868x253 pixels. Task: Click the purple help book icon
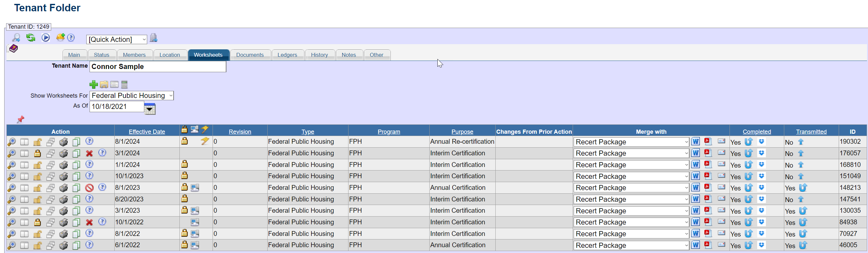coord(14,49)
